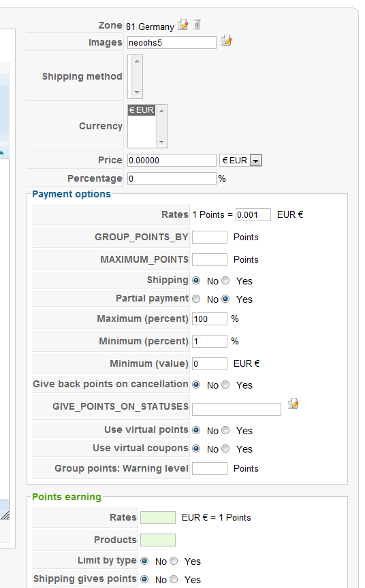Select Yes for Shipping gives points
365x588 pixels.
pos(174,579)
